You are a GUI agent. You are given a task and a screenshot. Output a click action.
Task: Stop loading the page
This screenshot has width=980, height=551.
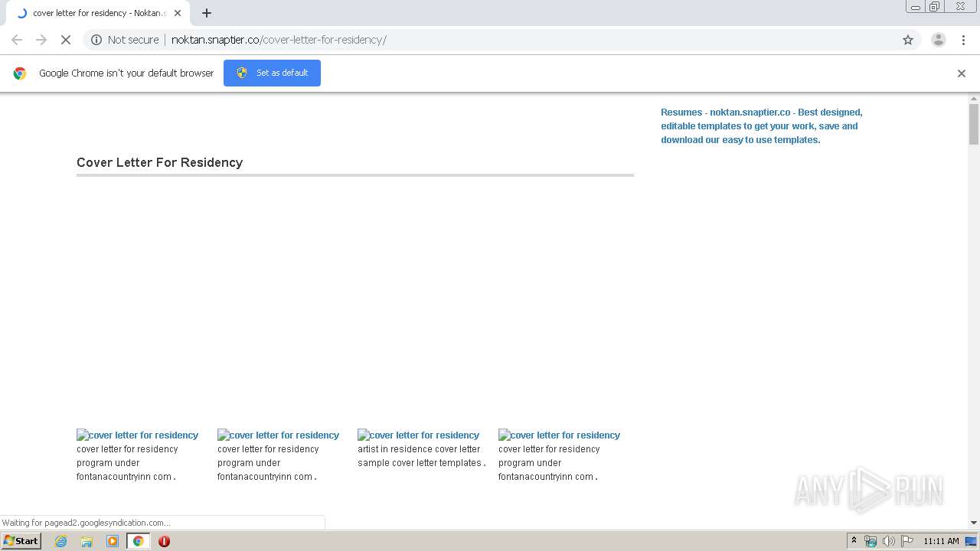click(x=66, y=40)
